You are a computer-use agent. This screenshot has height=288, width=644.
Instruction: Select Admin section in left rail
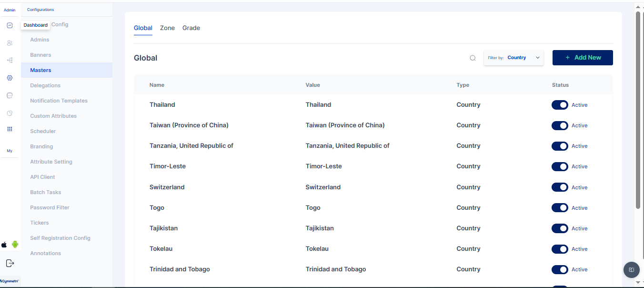(10, 10)
